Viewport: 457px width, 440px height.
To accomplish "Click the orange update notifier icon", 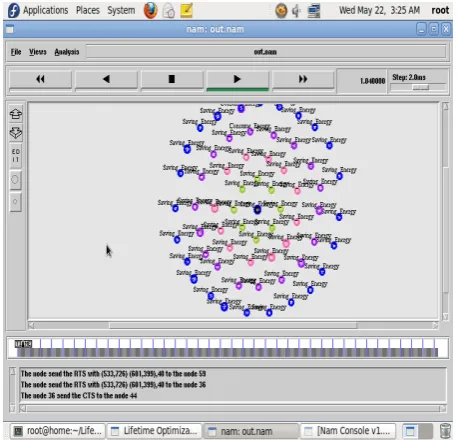I will pos(281,11).
